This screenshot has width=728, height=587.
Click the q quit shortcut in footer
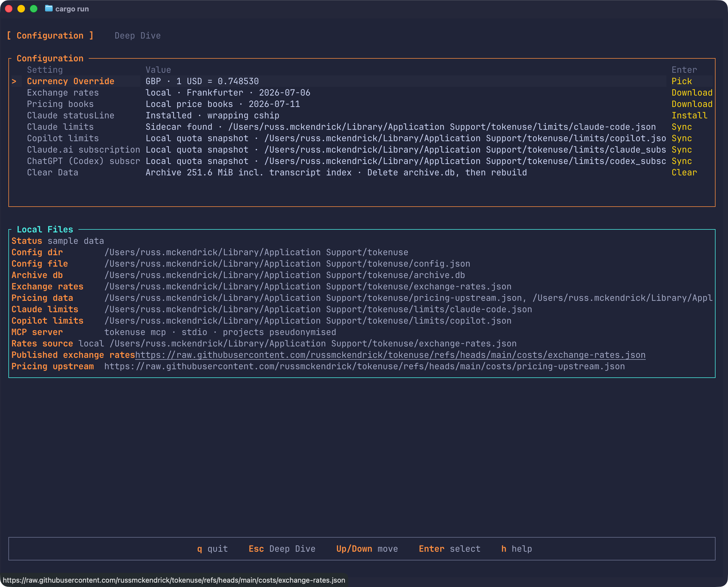coord(213,548)
